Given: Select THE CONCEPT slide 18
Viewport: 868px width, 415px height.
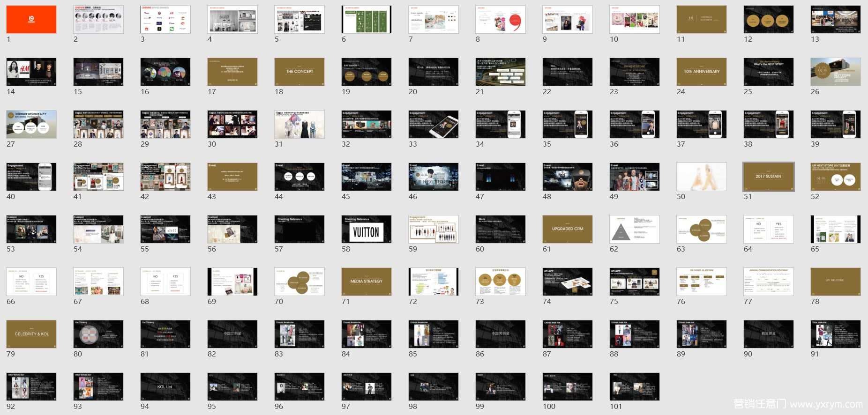Looking at the screenshot, I should tap(299, 72).
